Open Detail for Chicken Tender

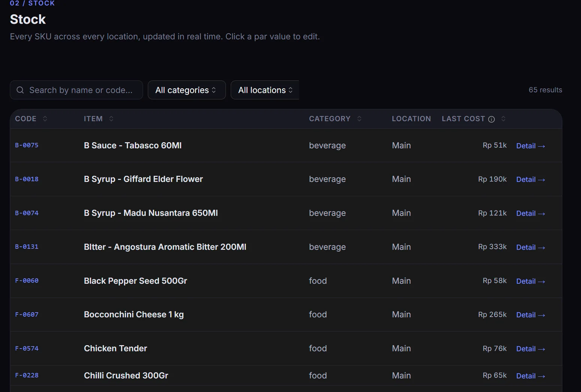[x=530, y=349]
